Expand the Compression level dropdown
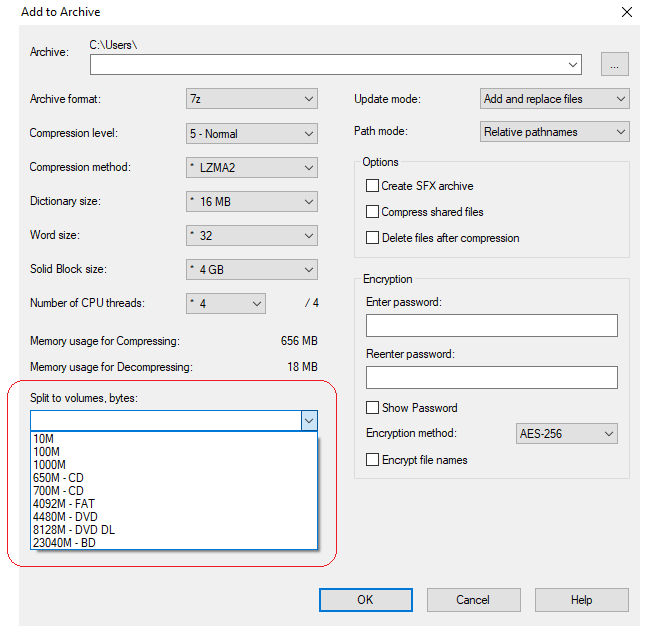The width and height of the screenshot is (650, 632). tap(252, 133)
